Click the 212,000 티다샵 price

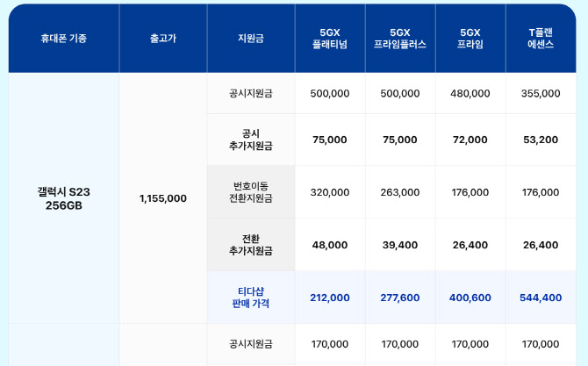[x=330, y=298]
